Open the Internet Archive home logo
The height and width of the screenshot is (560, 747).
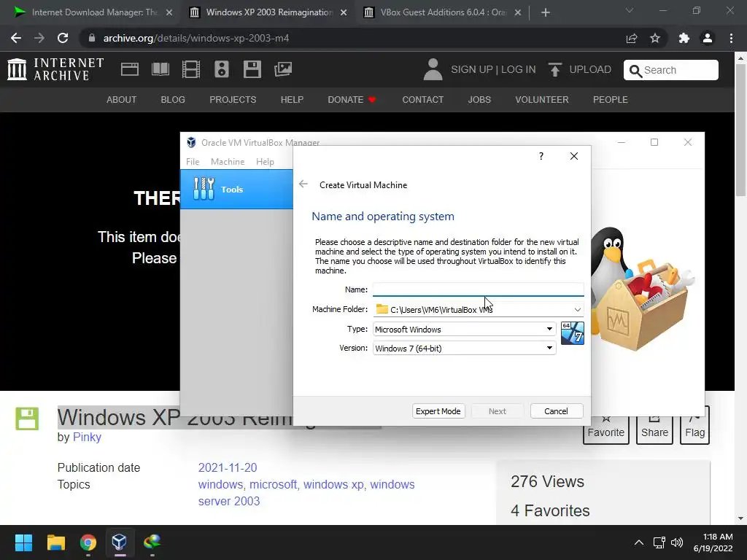[x=55, y=69]
